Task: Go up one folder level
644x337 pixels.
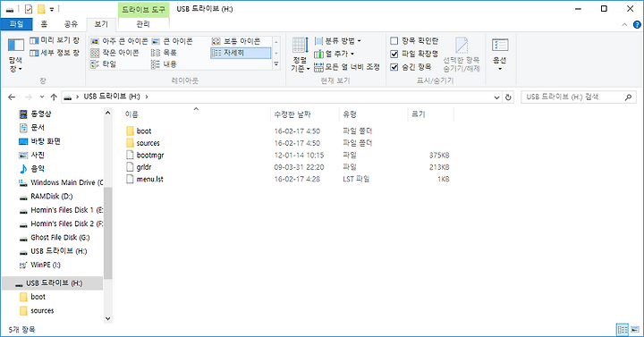Action: 54,97
